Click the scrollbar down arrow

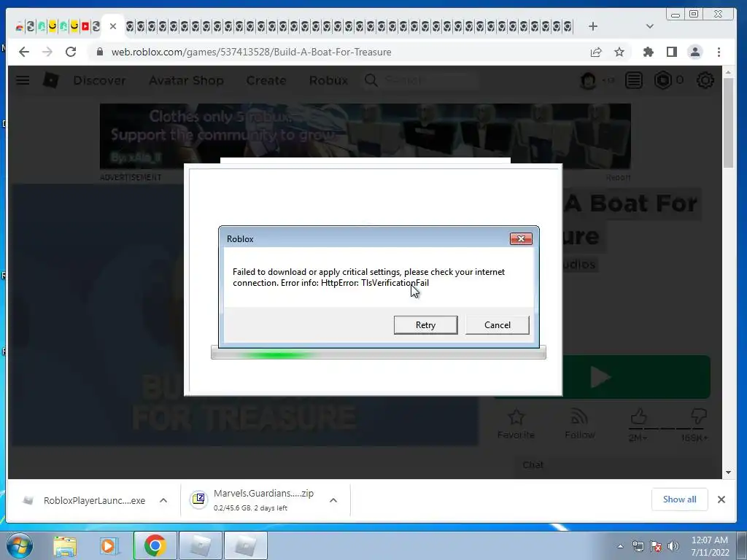tap(728, 472)
